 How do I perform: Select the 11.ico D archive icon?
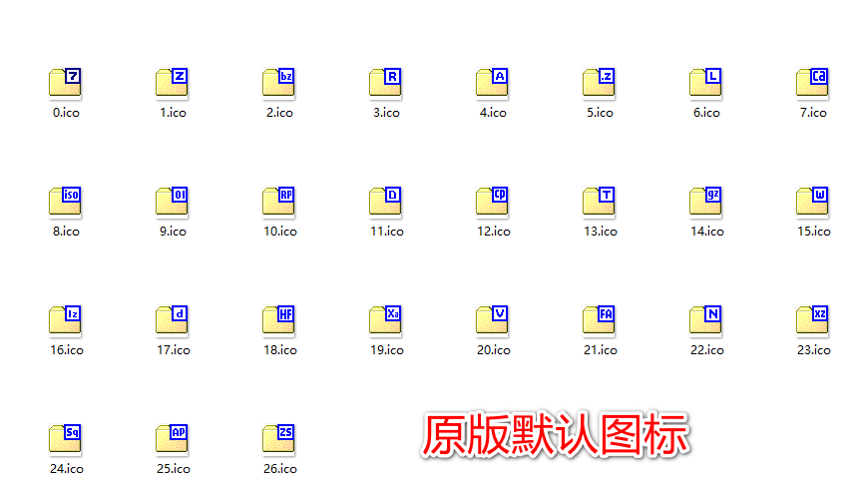(386, 202)
